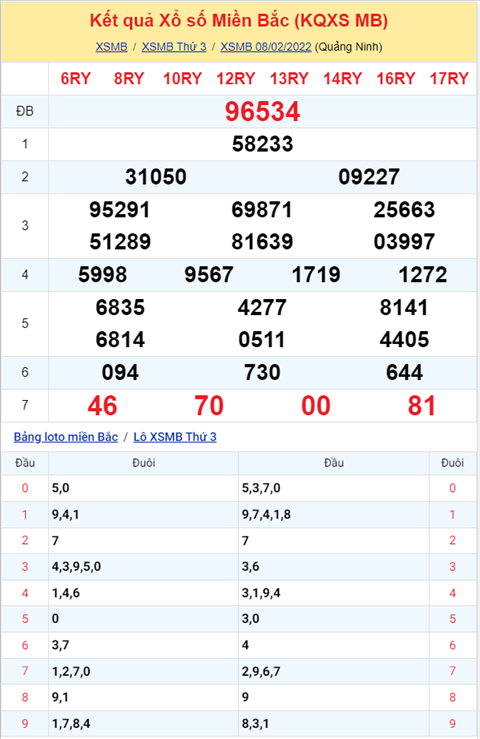
Task: Select ticket code 14RY
Action: coord(342,79)
